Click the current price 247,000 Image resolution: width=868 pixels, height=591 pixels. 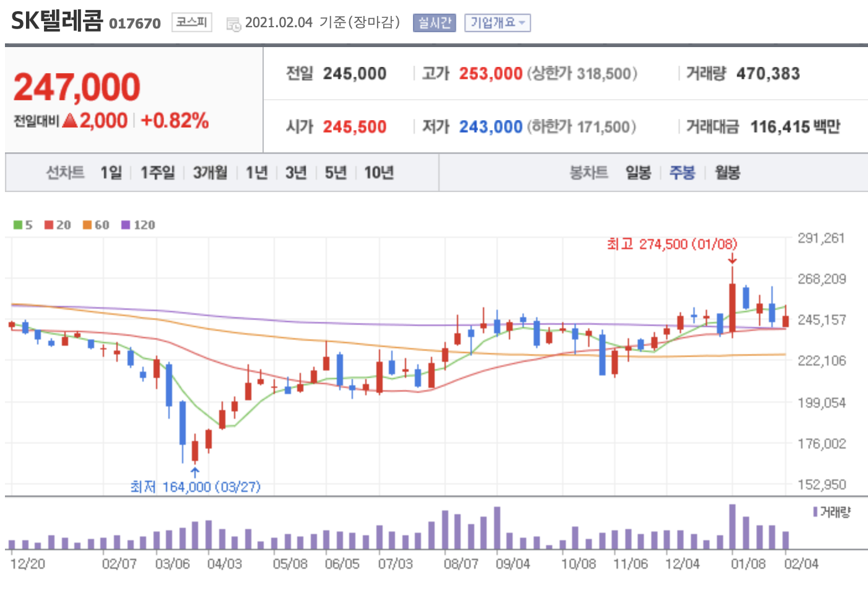77,87
